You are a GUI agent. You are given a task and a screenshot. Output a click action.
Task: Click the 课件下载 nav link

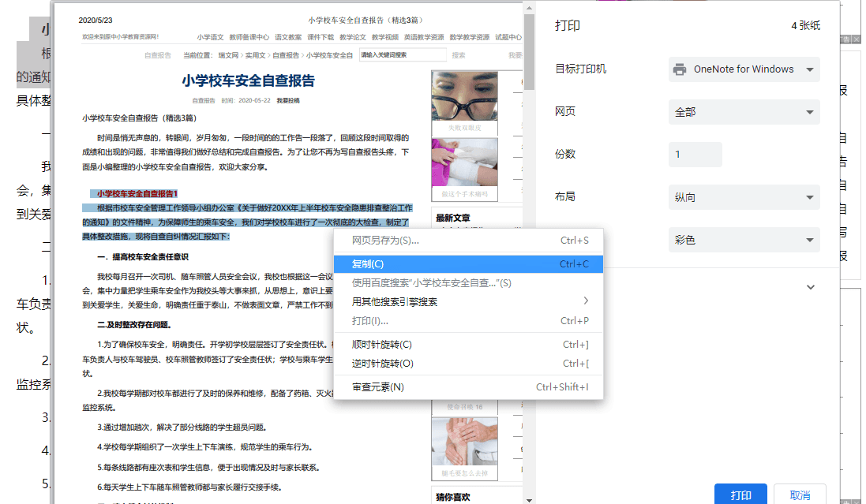pos(321,37)
